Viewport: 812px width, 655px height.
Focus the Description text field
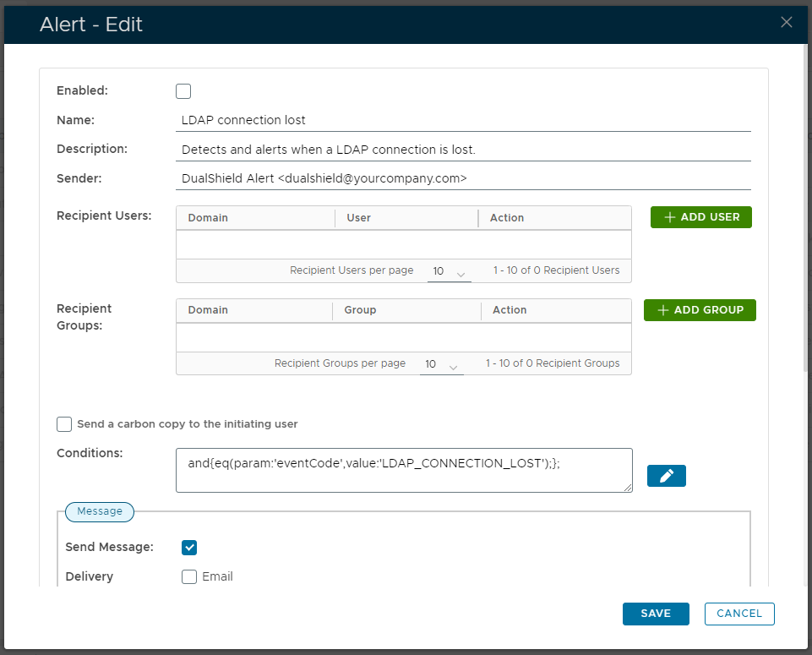(x=465, y=150)
